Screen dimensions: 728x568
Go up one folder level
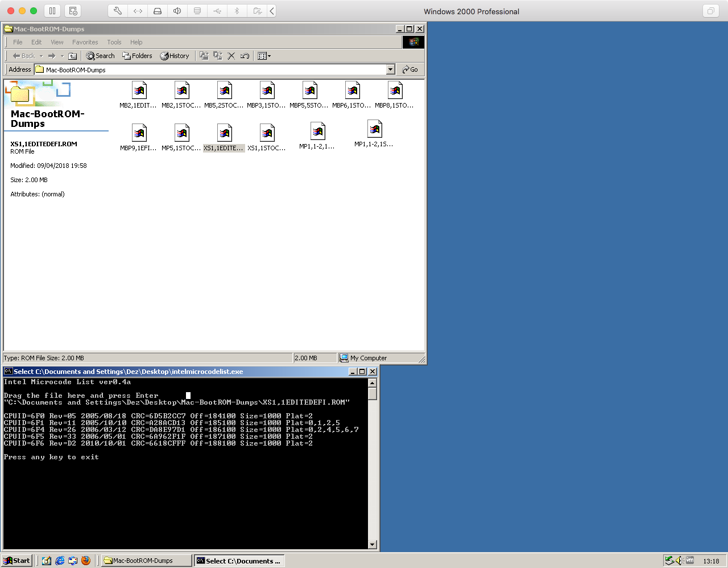tap(73, 56)
